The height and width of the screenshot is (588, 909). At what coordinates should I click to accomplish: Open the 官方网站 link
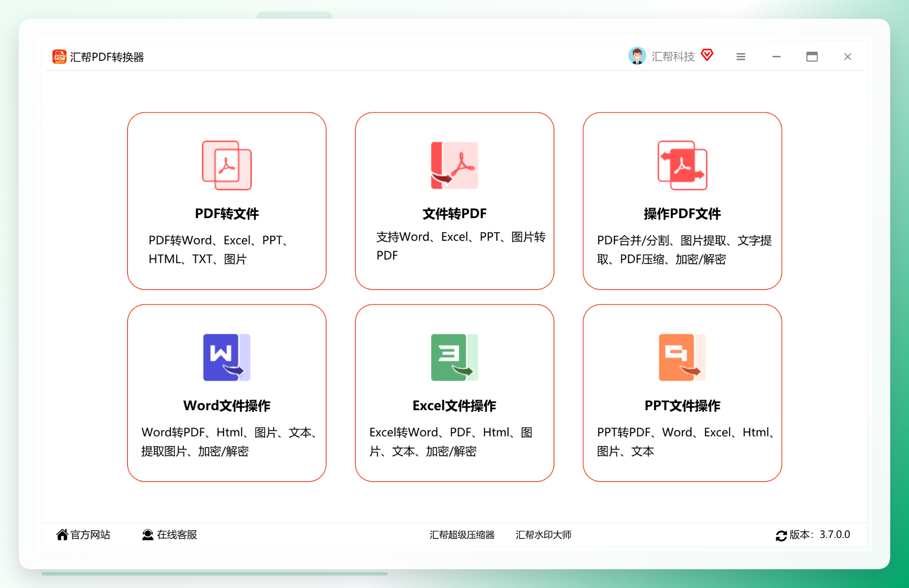coord(90,535)
